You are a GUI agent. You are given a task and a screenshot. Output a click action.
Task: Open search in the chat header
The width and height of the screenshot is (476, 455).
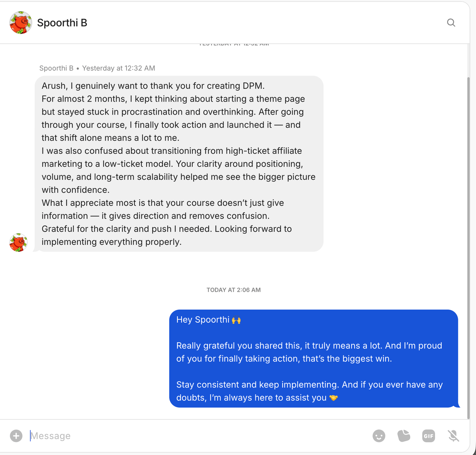pos(451,23)
